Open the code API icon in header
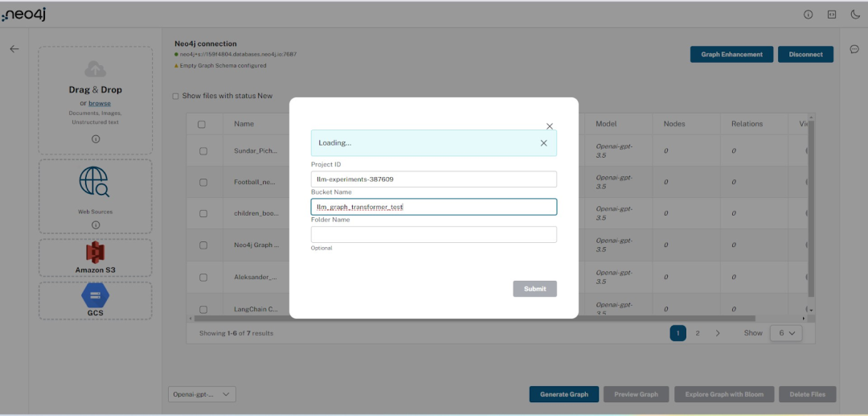The image size is (868, 416). coord(832,14)
